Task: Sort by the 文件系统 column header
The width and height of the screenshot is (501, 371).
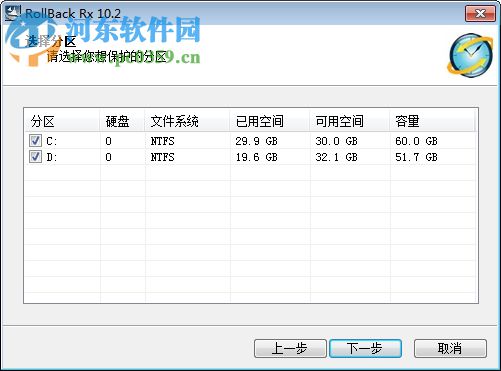Action: tap(187, 121)
